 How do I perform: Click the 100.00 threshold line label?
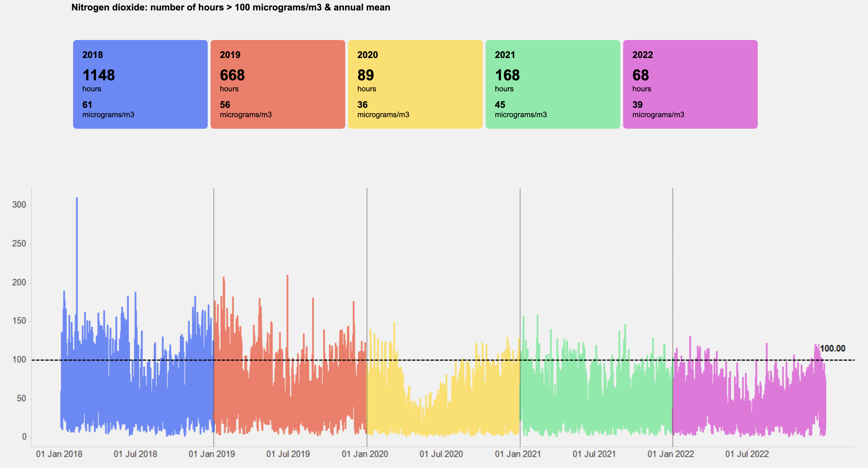832,349
